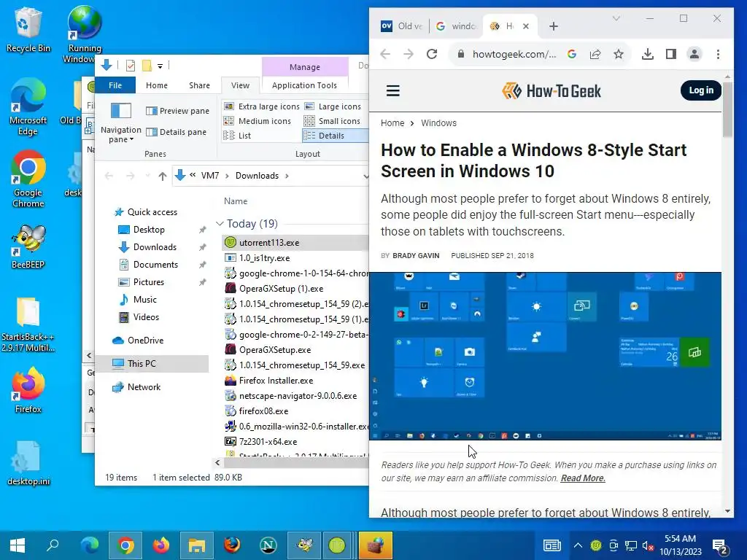
Task: Click Windows 10 Start screen article image
Action: click(545, 356)
